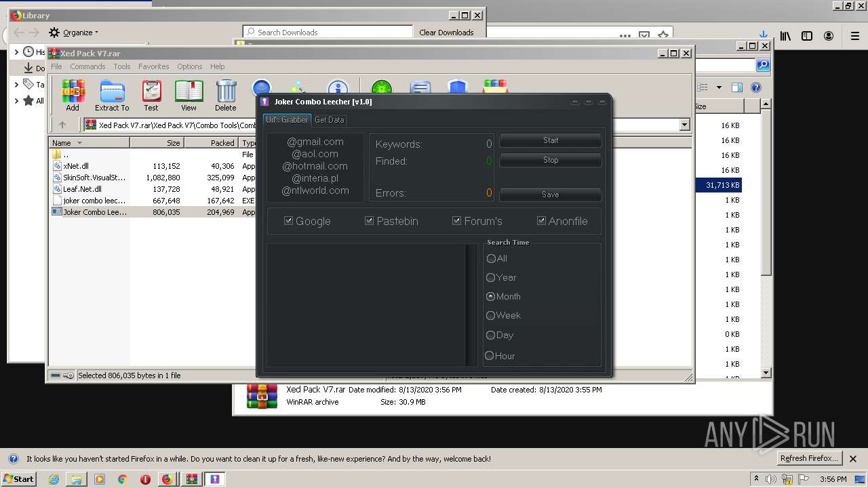Click Clear Downloads in Library window

(x=446, y=33)
